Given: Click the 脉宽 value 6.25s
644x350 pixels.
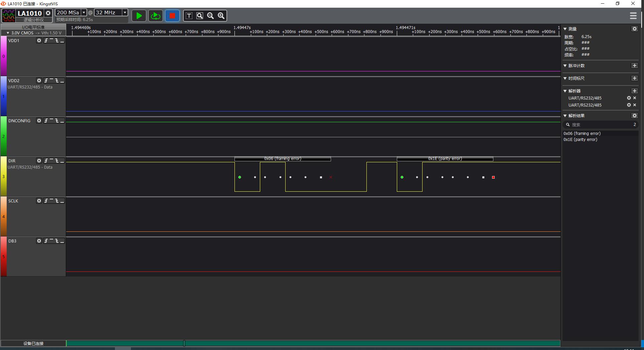Looking at the screenshot, I should click(586, 37).
